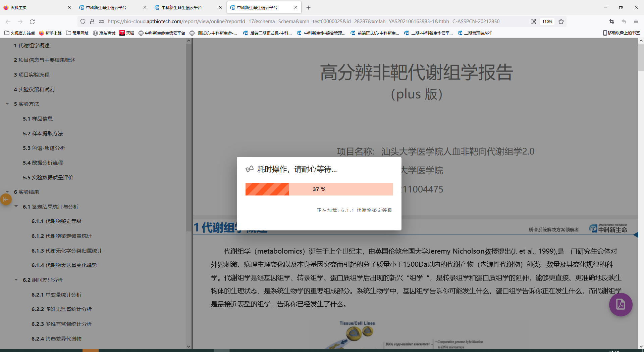Collapse section 5 实验方法 in the outline
This screenshot has width=644, height=352.
pyautogui.click(x=7, y=104)
